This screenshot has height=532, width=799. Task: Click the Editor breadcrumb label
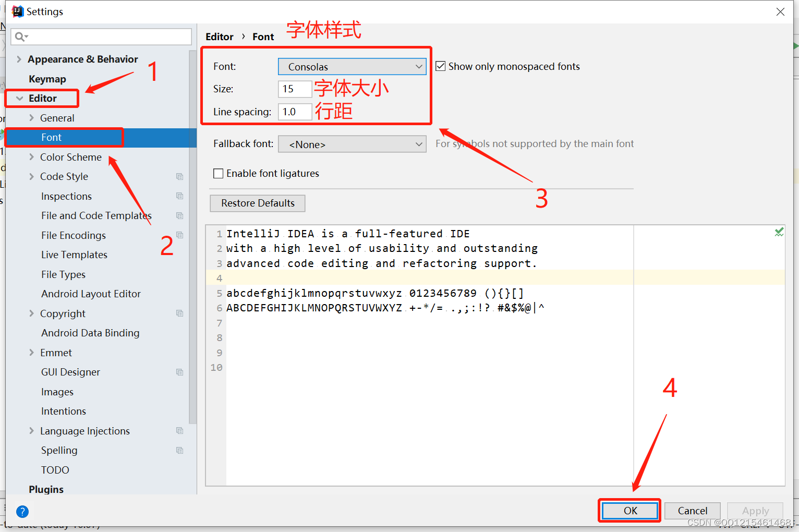click(x=220, y=37)
